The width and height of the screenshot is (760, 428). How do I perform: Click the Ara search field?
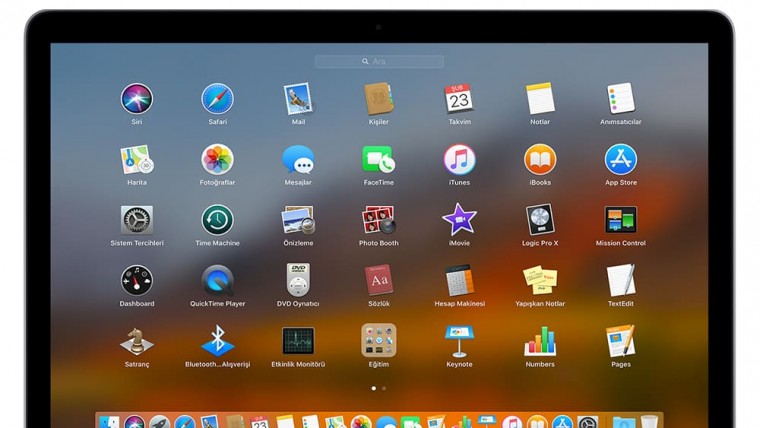pos(379,62)
